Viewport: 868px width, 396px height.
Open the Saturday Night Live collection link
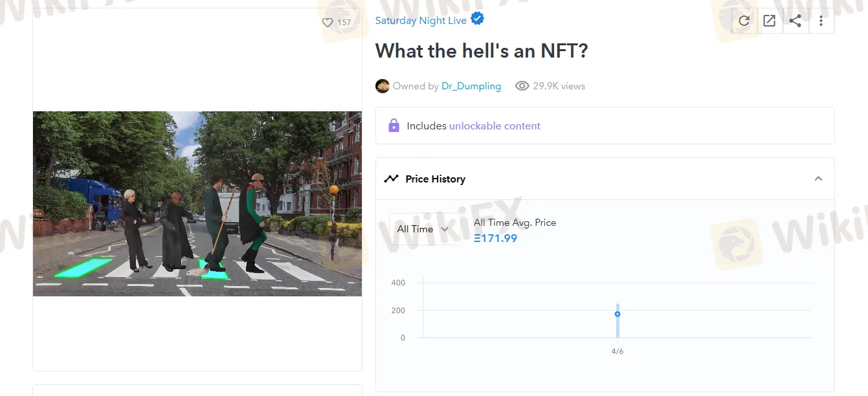[x=421, y=21]
